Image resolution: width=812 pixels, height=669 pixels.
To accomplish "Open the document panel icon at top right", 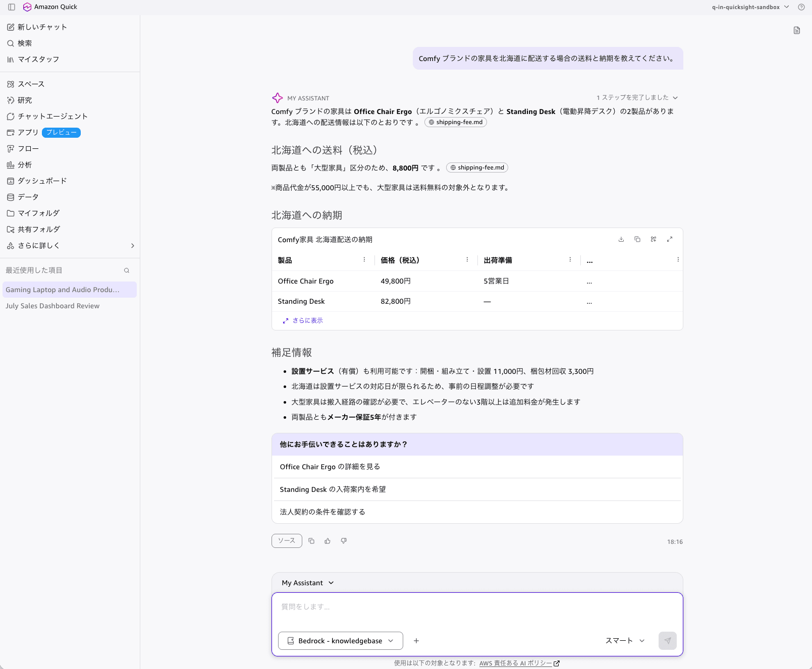I will (797, 30).
